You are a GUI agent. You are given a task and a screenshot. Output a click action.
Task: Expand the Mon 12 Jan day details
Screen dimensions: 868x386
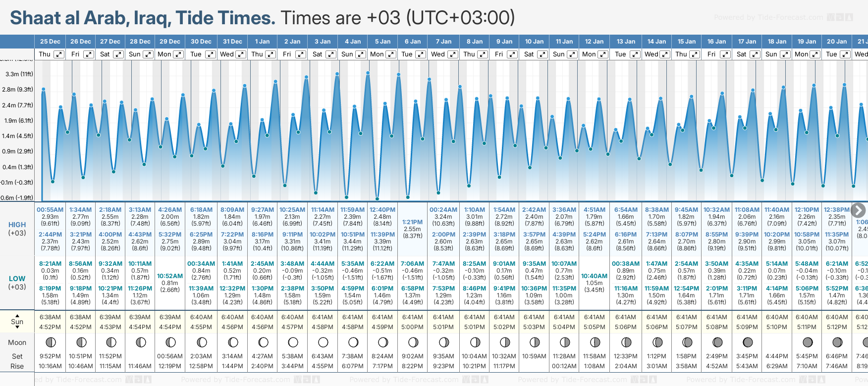(x=603, y=54)
